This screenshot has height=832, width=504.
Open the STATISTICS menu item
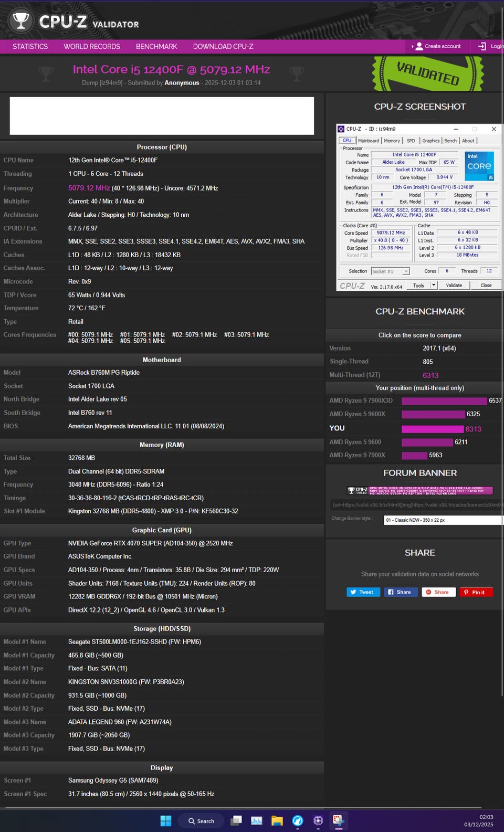coord(30,46)
